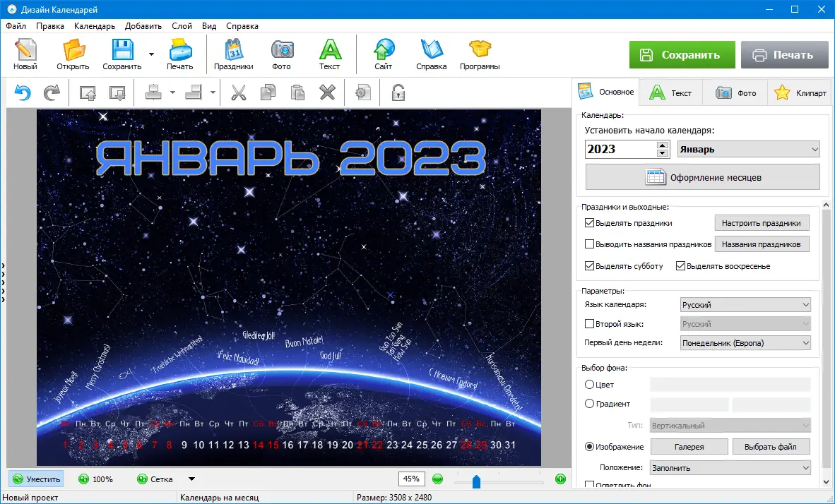Enable Выводить названия праздников checkbox

589,244
